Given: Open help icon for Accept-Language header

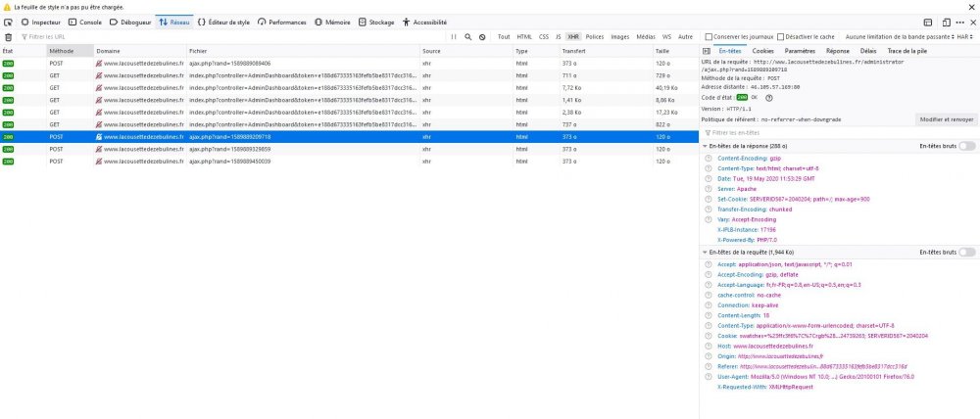Looking at the screenshot, I should tap(709, 285).
